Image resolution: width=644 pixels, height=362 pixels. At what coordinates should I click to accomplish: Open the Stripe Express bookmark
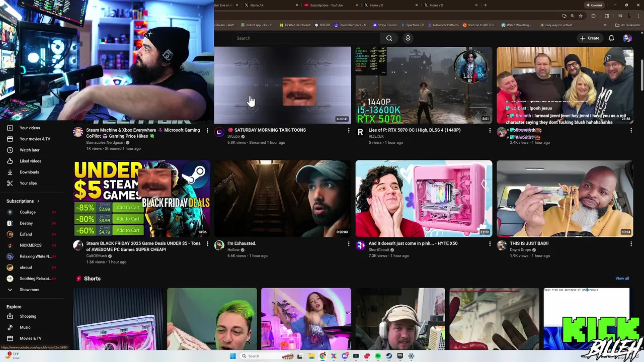384,25
